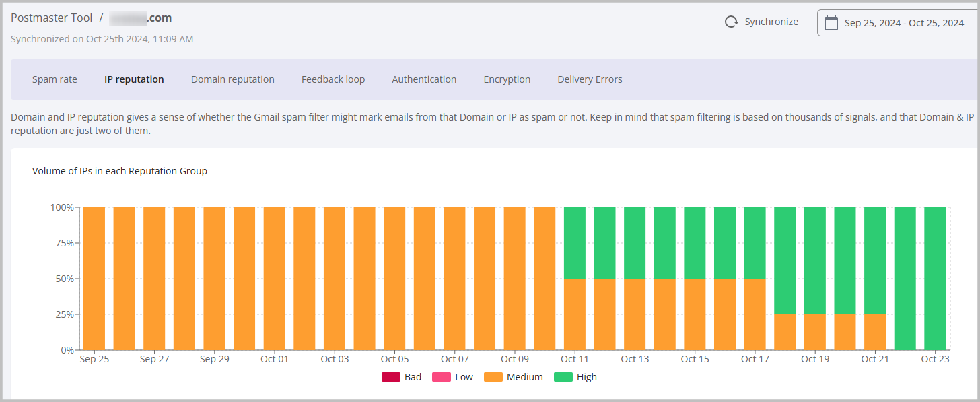Click the calendar icon in date picker
Screen dimensions: 980x402
coord(831,23)
